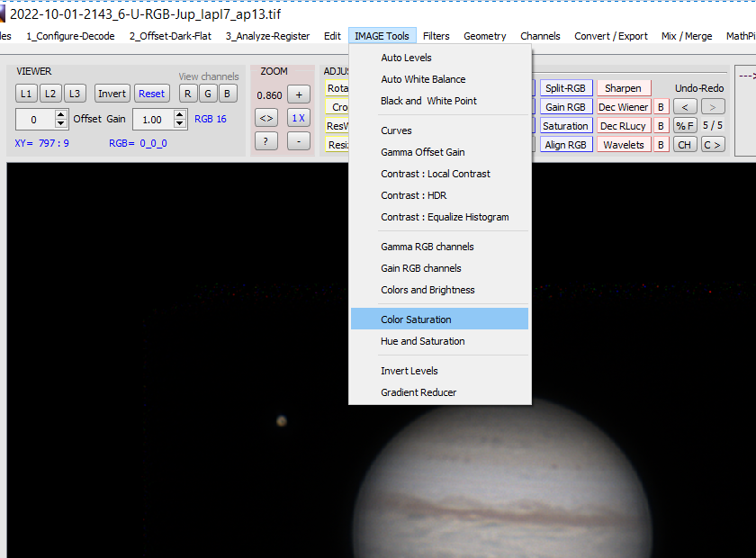Screen dimensions: 756x558
Task: Click the CH button
Action: (685, 145)
